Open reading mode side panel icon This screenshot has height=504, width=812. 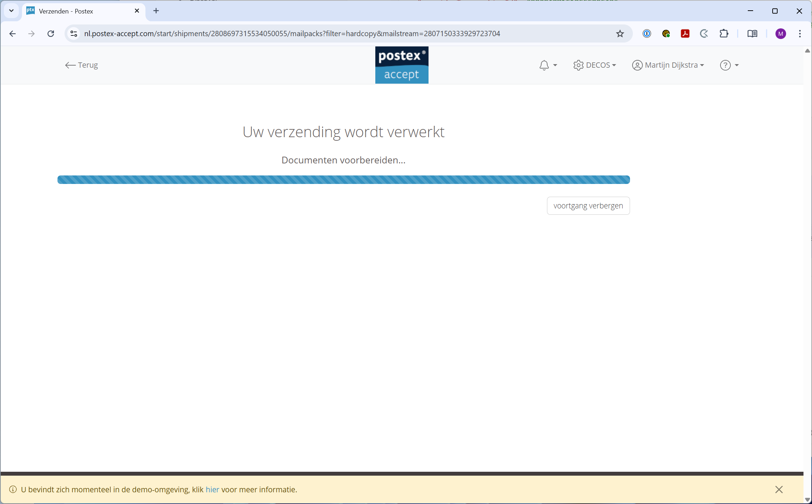point(752,34)
